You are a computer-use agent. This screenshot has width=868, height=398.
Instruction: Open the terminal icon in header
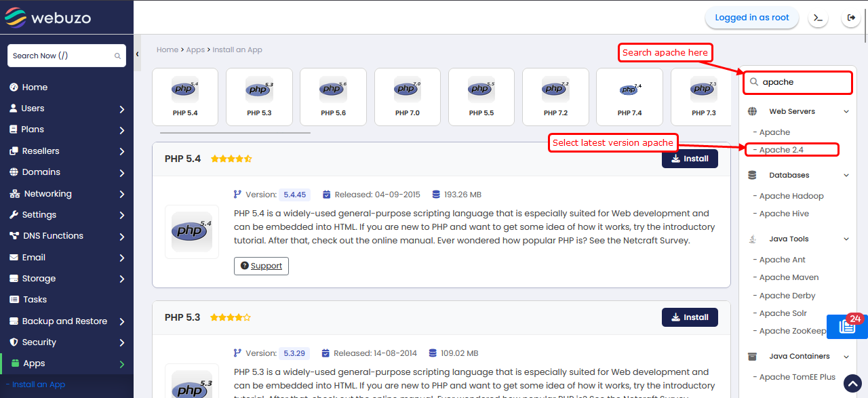click(818, 18)
